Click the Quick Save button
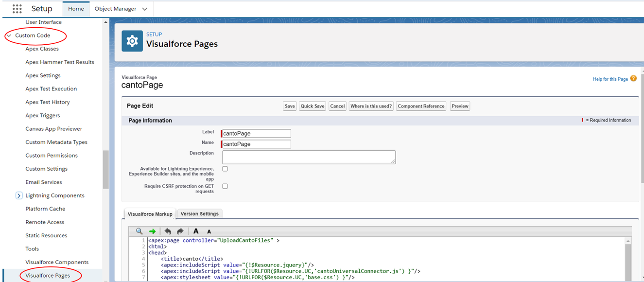644x282 pixels. [313, 106]
